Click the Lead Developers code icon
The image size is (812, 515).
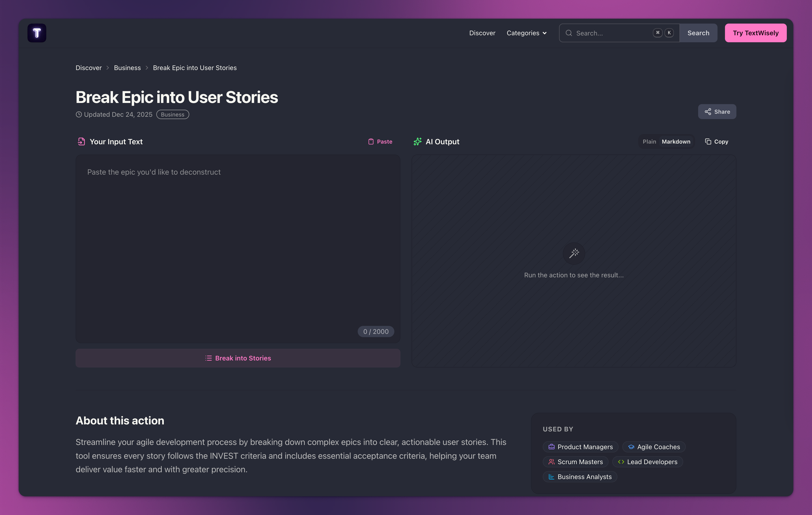(621, 462)
